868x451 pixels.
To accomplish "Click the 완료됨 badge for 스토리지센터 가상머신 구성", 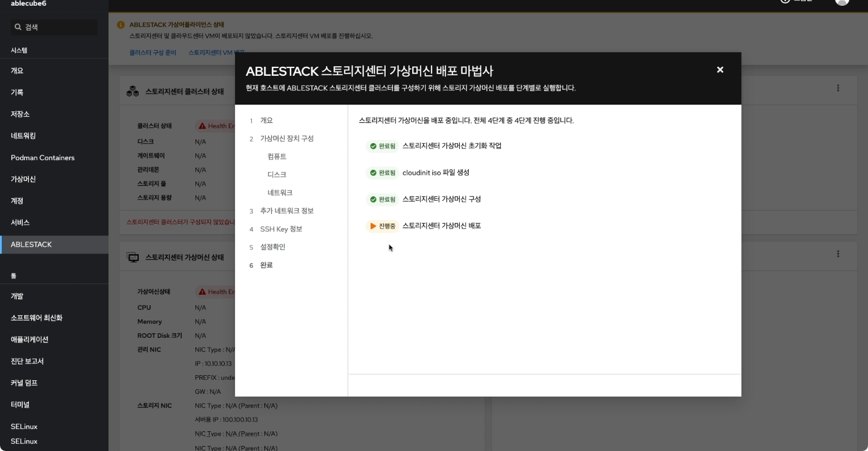I will [382, 199].
